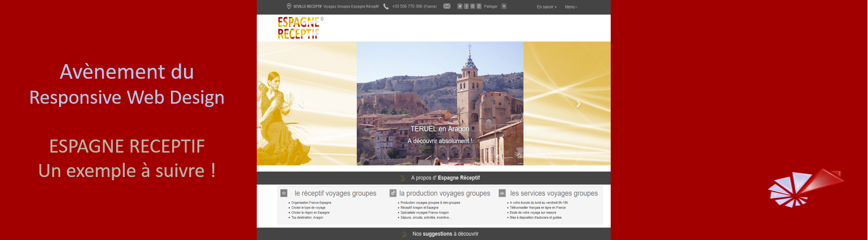868x240 pixels.
Task: Click the Teruel cathedral carousel photo
Action: (x=440, y=103)
